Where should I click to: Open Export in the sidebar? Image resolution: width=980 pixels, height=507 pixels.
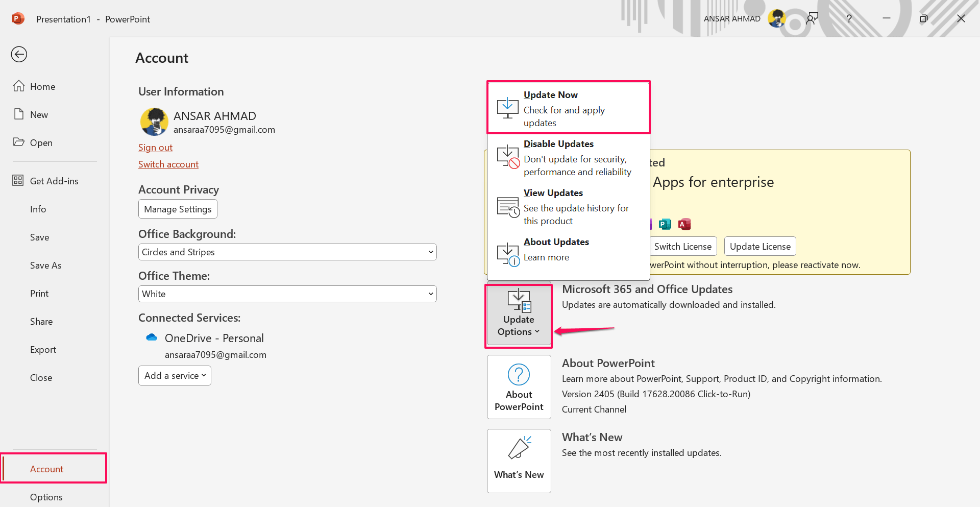(x=43, y=349)
